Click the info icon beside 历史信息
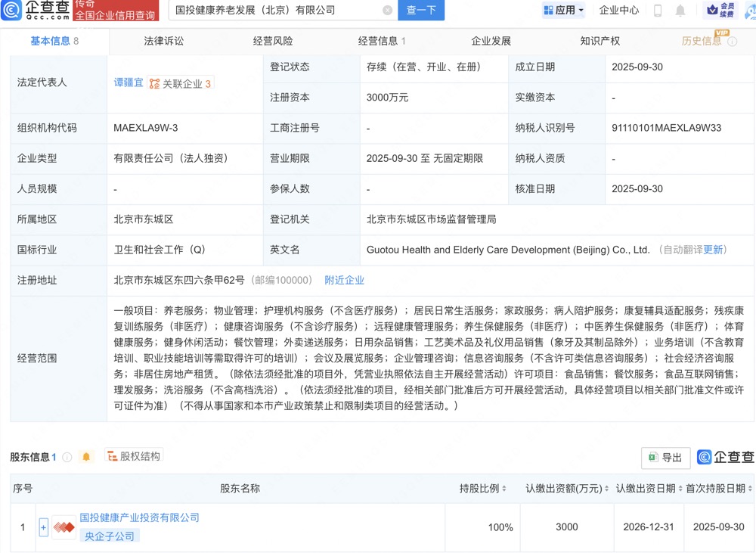Image resolution: width=756 pixels, height=553 pixels. click(x=732, y=42)
